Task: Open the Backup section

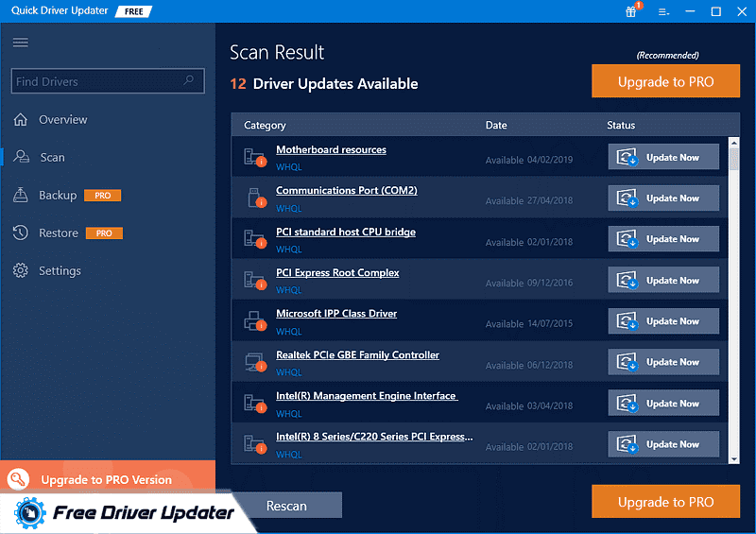Action: tap(58, 195)
